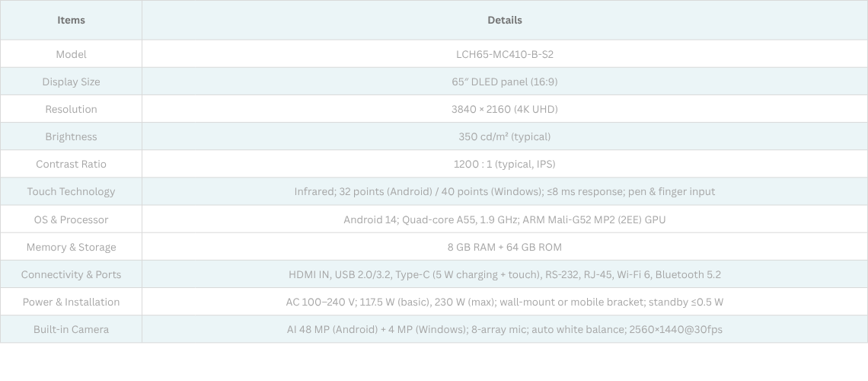Screen dimensions: 868x381
Task: Select the Resolution row label
Action: click(x=71, y=109)
